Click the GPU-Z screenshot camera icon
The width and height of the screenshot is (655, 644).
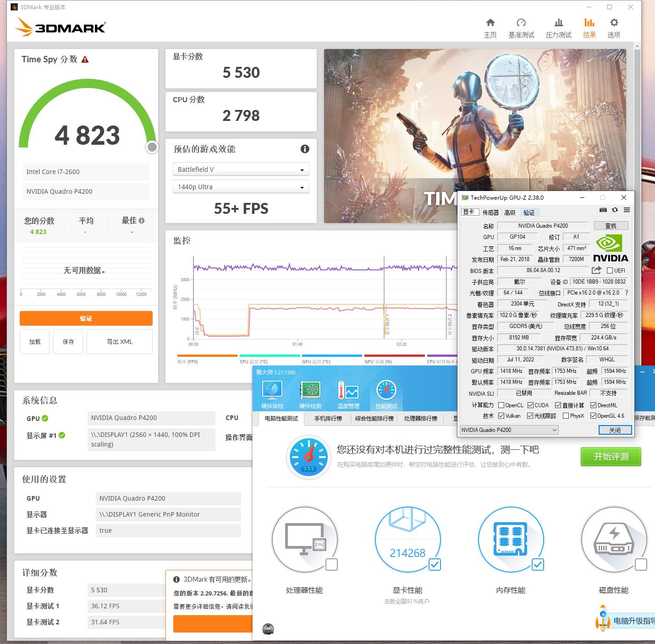pos(603,210)
